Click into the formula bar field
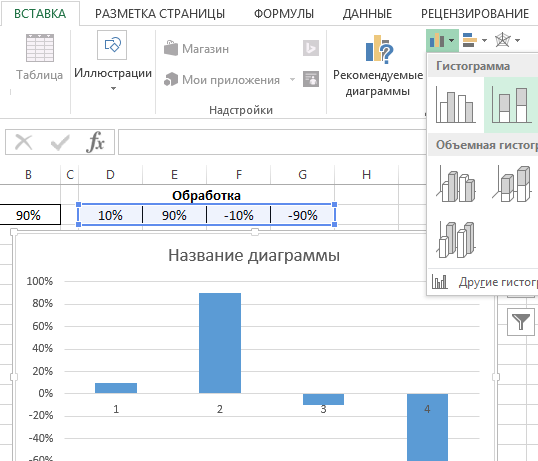This screenshot has width=538, height=461. (272, 142)
